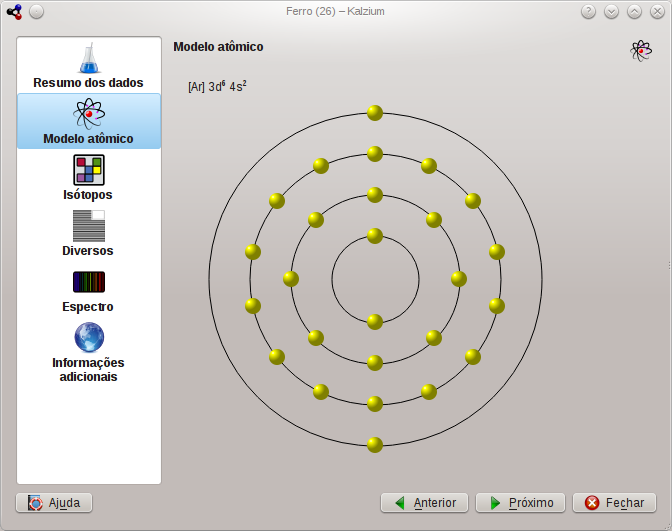The width and height of the screenshot is (672, 531).
Task: Close the dialog with Fechar button
Action: click(614, 502)
